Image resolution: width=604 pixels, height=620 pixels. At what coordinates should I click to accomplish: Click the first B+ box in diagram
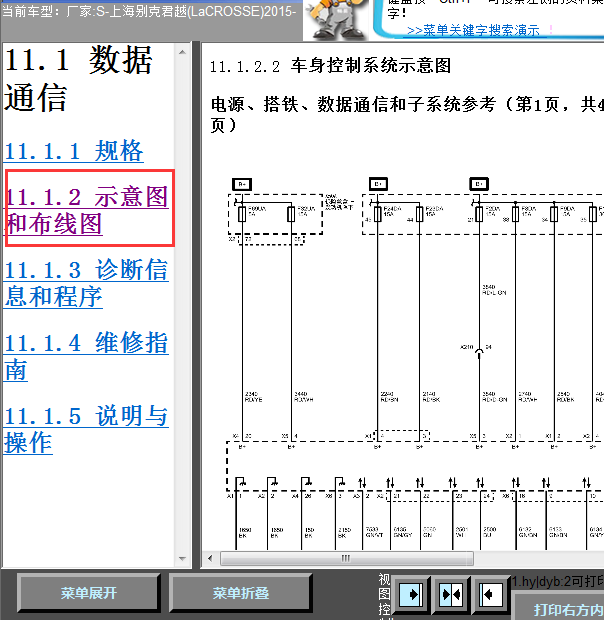point(242,184)
